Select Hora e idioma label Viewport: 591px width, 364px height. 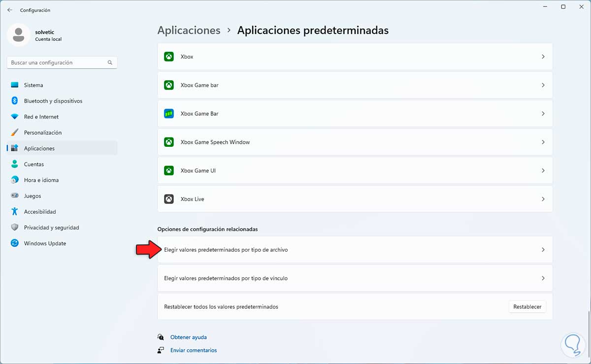click(x=41, y=180)
